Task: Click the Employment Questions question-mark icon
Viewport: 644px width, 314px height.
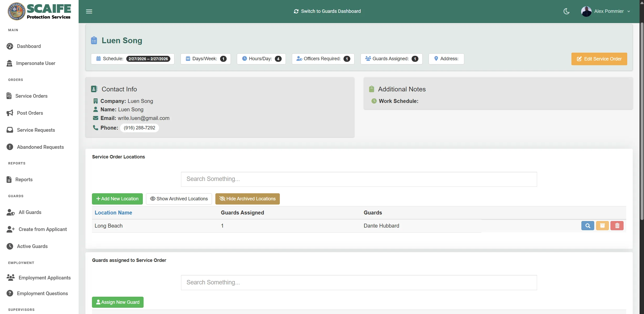Action: pos(10,294)
